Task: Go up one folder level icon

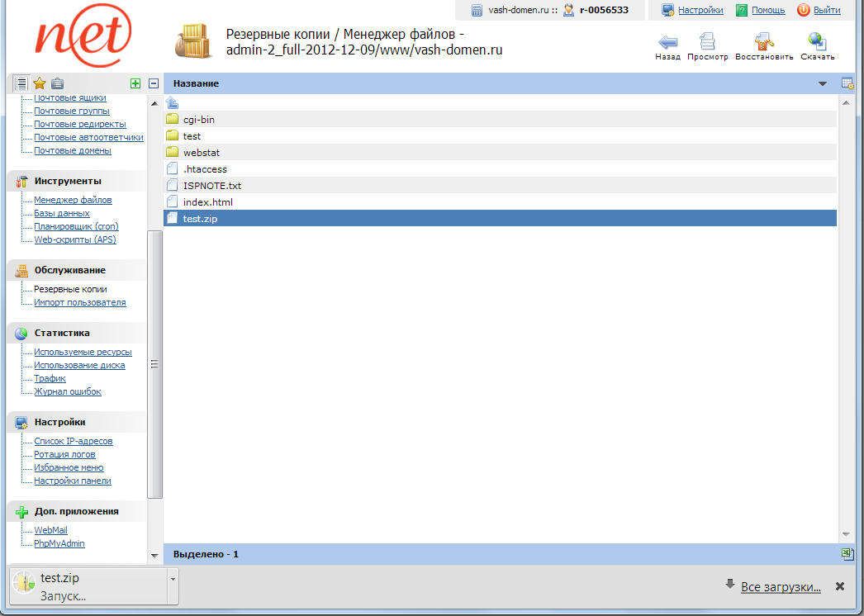Action: 172,103
